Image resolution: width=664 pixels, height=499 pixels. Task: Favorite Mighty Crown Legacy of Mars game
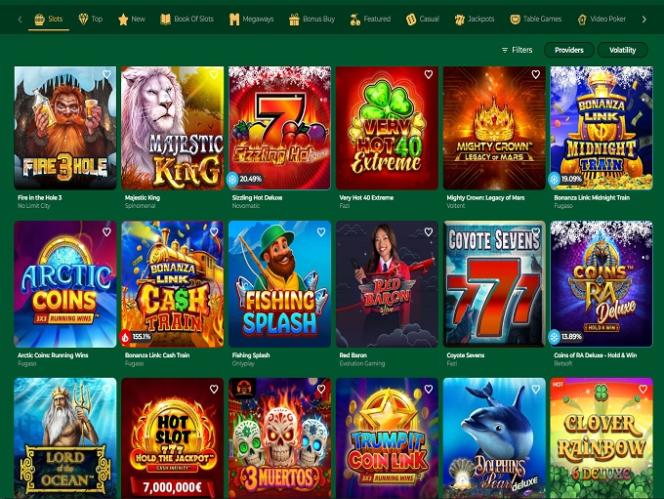point(536,75)
